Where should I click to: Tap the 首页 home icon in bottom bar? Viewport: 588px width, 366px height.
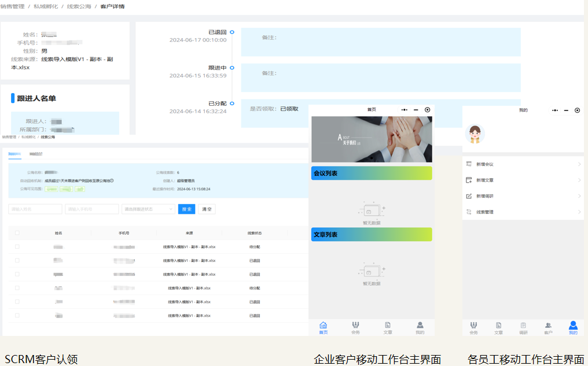pos(323,326)
